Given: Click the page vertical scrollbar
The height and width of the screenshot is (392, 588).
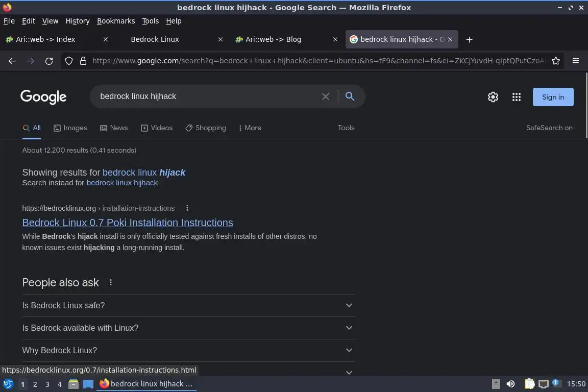Looking at the screenshot, I should pyautogui.click(x=586, y=106).
